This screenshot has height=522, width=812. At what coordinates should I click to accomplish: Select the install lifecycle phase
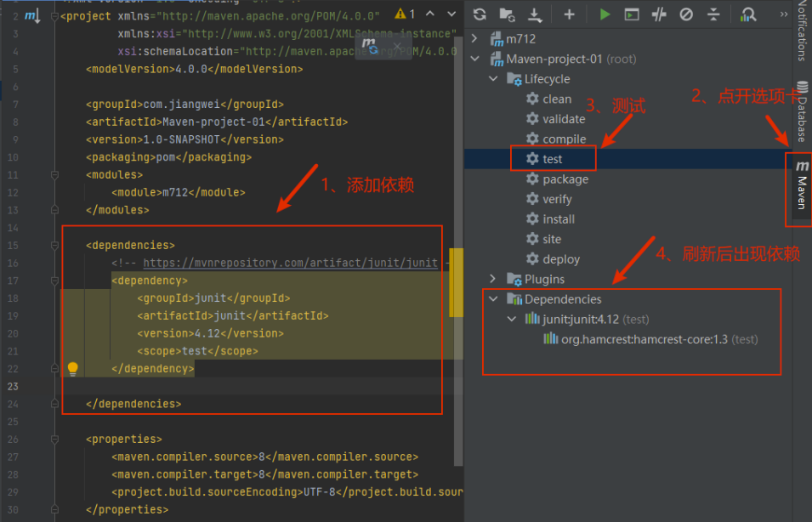pos(559,219)
